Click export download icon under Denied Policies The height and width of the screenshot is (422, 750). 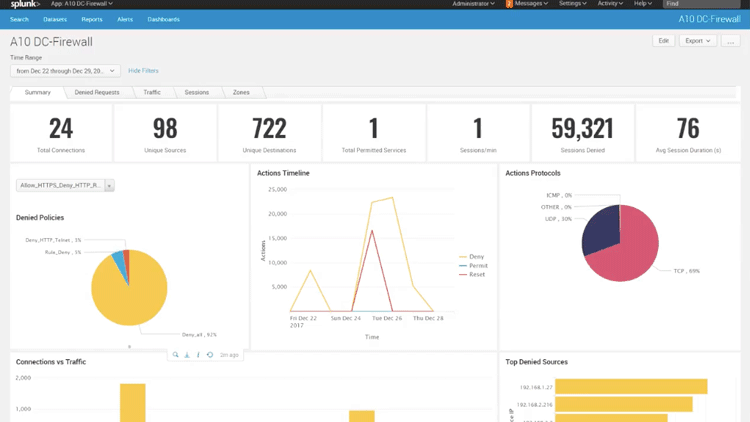coord(187,355)
